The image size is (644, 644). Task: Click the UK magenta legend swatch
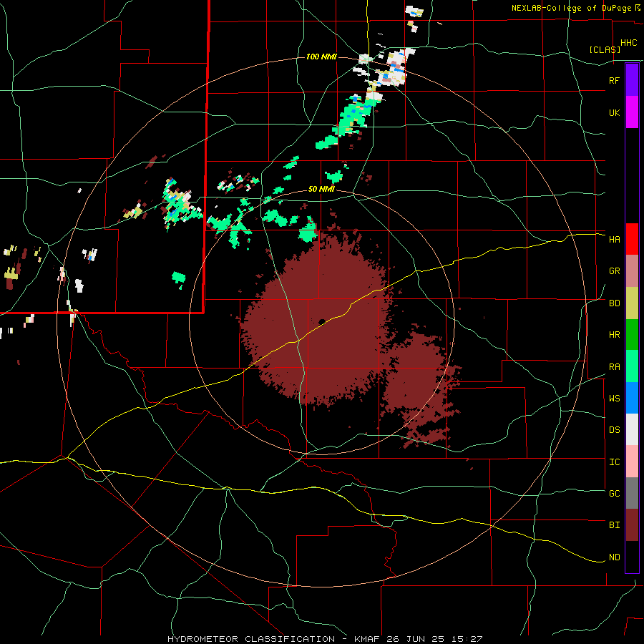pos(632,112)
